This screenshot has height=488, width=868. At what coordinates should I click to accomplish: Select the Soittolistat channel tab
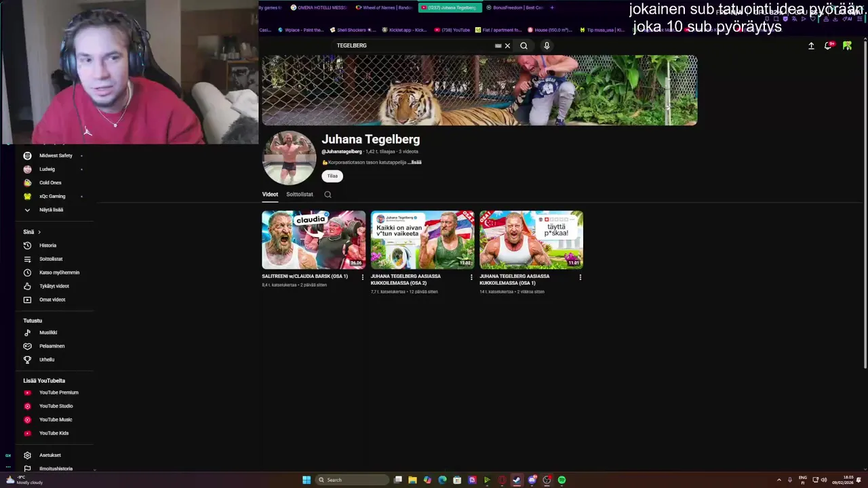coord(300,195)
